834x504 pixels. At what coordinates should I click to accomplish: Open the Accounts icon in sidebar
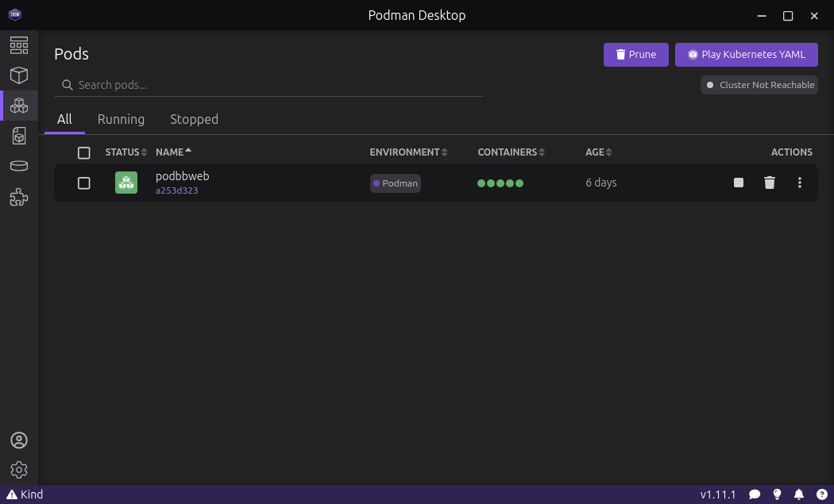click(x=19, y=441)
